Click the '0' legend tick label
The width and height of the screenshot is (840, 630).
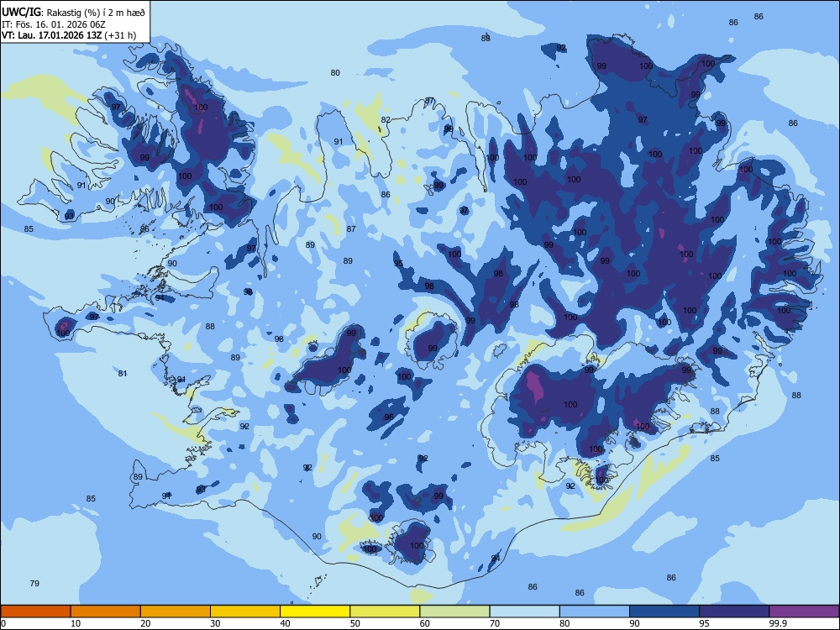(x=3, y=623)
